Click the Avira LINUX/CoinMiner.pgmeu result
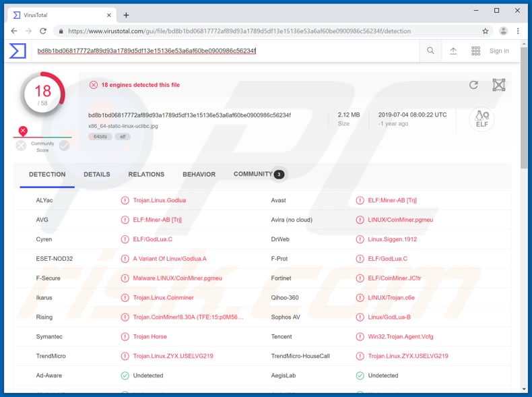 coord(401,220)
